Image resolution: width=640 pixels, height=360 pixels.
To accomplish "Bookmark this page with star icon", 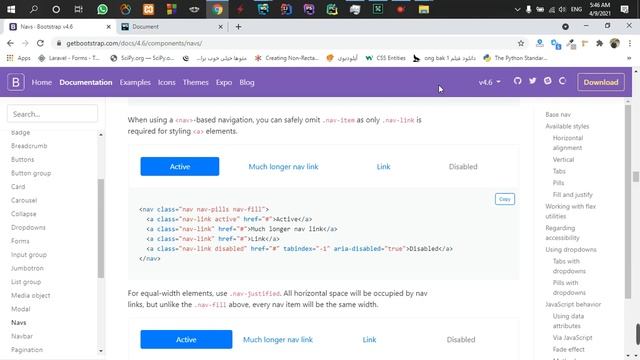I will (x=521, y=43).
